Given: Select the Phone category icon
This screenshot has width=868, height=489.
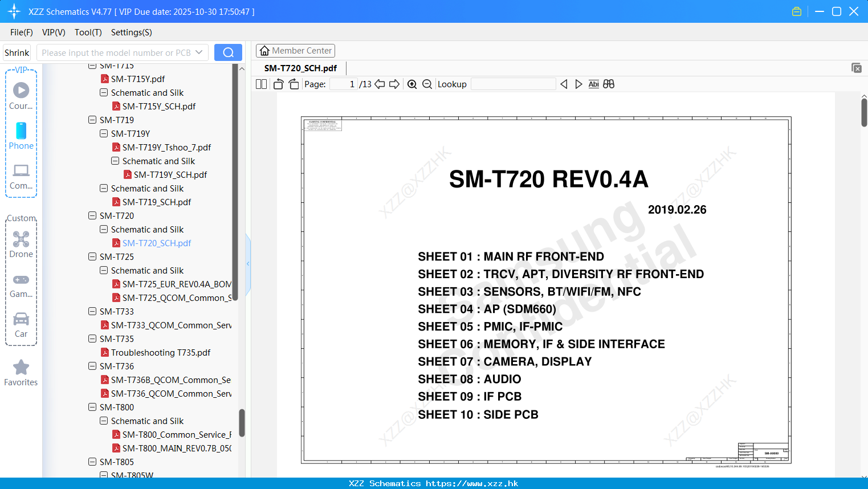Looking at the screenshot, I should coord(21,131).
